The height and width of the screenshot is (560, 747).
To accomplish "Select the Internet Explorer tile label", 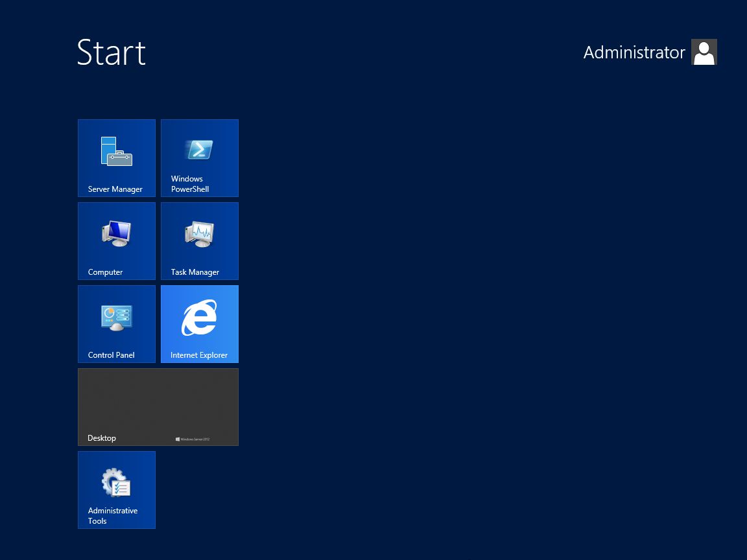I will (x=199, y=355).
